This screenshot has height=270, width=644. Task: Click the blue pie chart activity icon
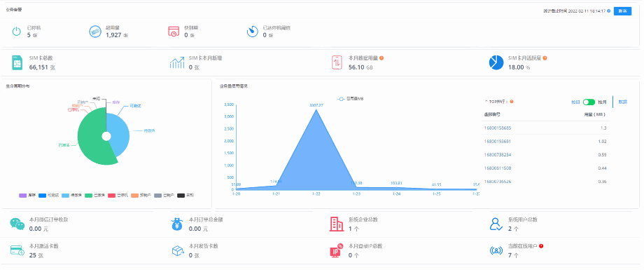(x=496, y=62)
